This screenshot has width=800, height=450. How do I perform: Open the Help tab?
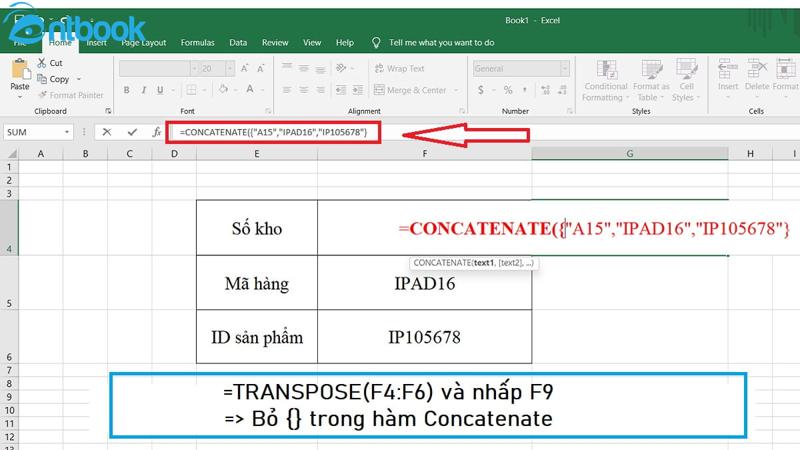[345, 43]
